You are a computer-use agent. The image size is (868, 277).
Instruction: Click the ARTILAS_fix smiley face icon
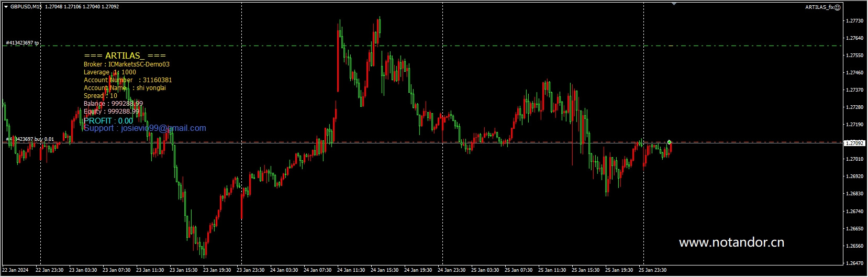837,7
